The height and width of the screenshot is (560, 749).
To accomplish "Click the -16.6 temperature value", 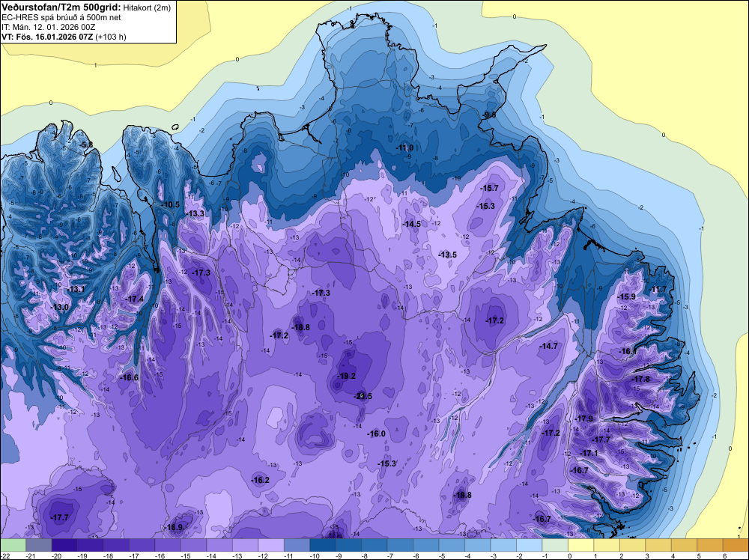I will click(x=129, y=377).
